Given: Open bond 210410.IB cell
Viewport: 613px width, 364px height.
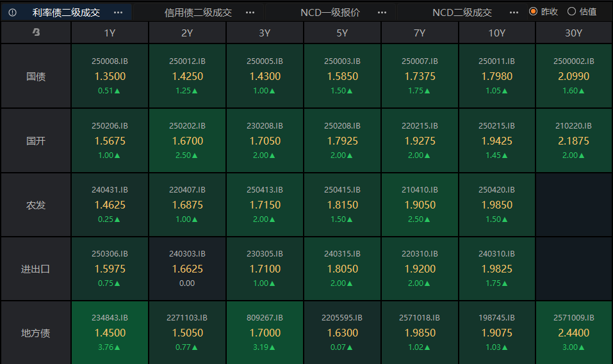Looking at the screenshot, I should pyautogui.click(x=420, y=205).
